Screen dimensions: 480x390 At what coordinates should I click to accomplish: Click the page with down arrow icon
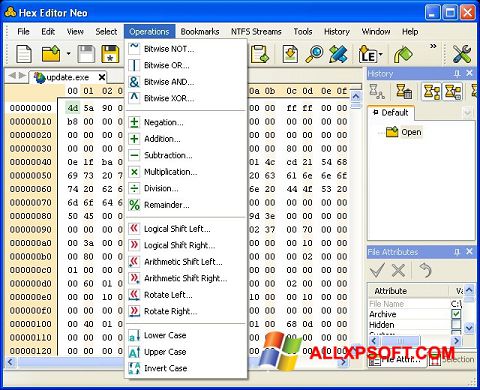point(290,54)
